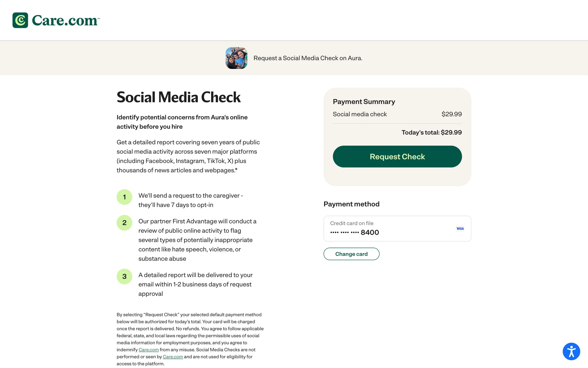The height and width of the screenshot is (368, 588).
Task: Click the Visa card logo icon
Action: 460,228
